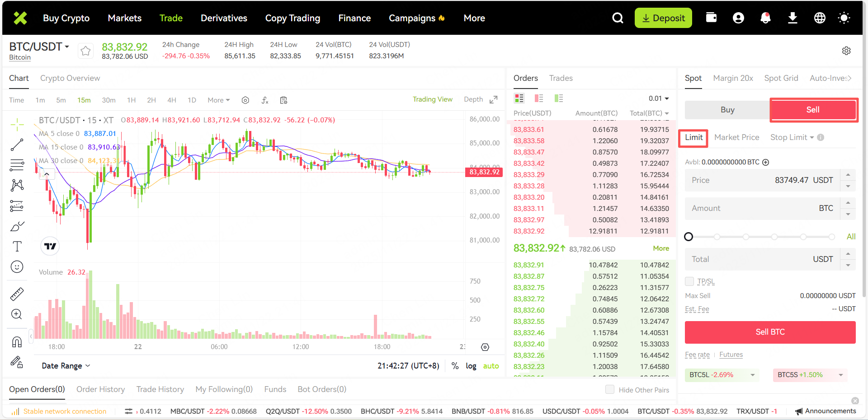Check the Hide Other Pairs box
This screenshot has width=868, height=420.
(x=610, y=389)
